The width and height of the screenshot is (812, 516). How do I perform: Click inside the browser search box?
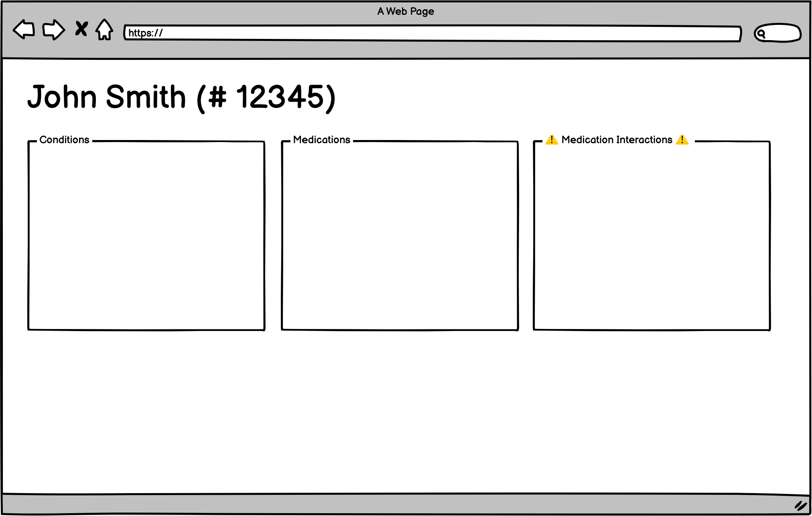(782, 33)
